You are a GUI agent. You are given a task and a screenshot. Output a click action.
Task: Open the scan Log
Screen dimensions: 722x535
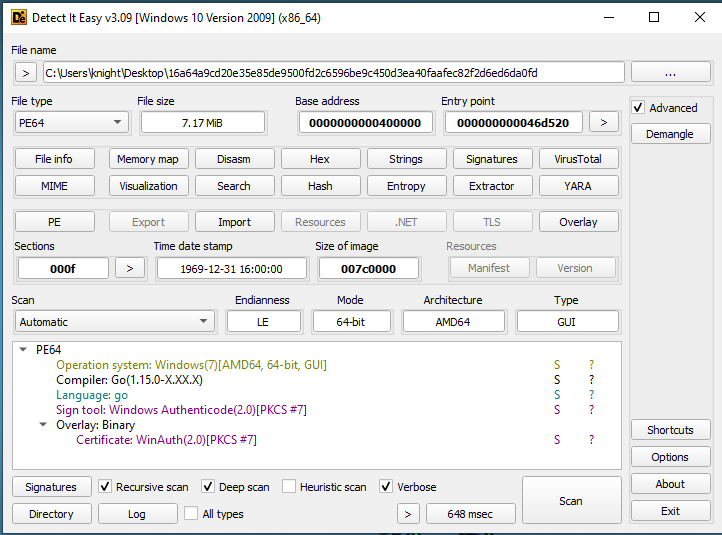coord(137,514)
